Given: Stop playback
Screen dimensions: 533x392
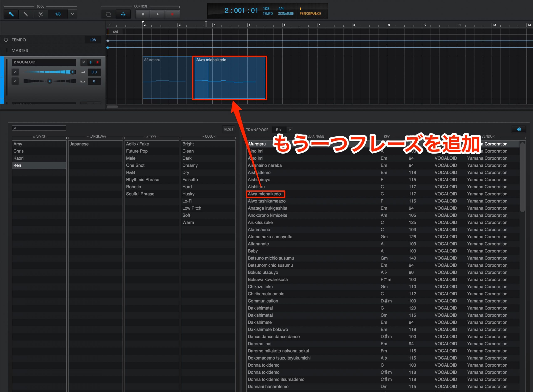Looking at the screenshot, I should (x=143, y=14).
